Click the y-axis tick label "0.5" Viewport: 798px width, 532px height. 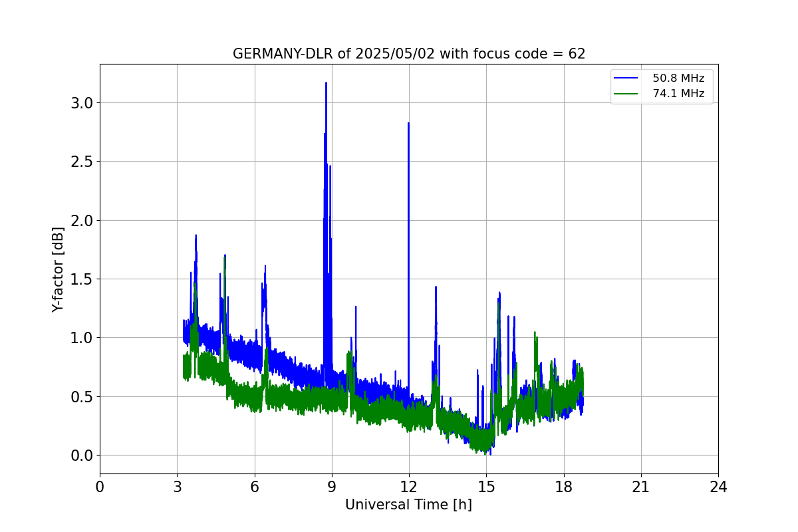pos(82,397)
